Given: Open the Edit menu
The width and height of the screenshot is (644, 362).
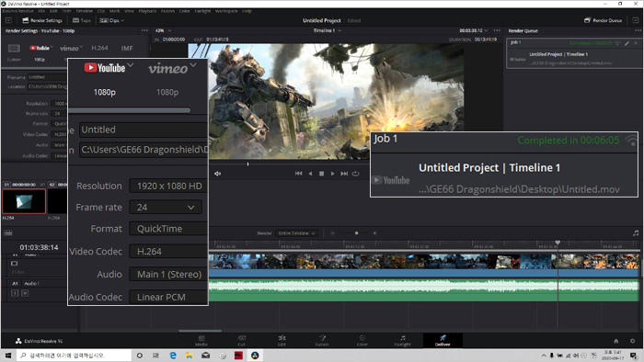Looking at the screenshot, I should pos(53,11).
